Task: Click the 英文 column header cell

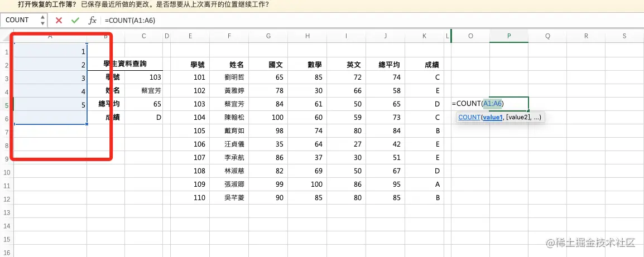Action: [346, 65]
